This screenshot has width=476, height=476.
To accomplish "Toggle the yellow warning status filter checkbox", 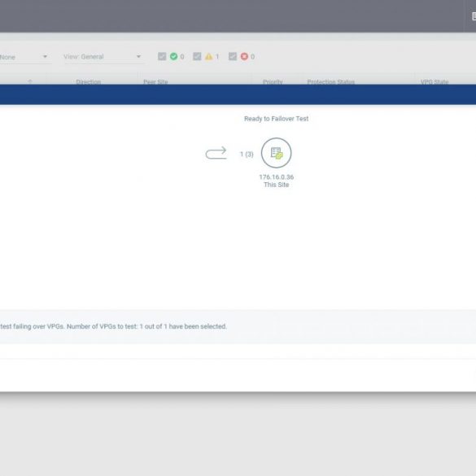I will 197,56.
